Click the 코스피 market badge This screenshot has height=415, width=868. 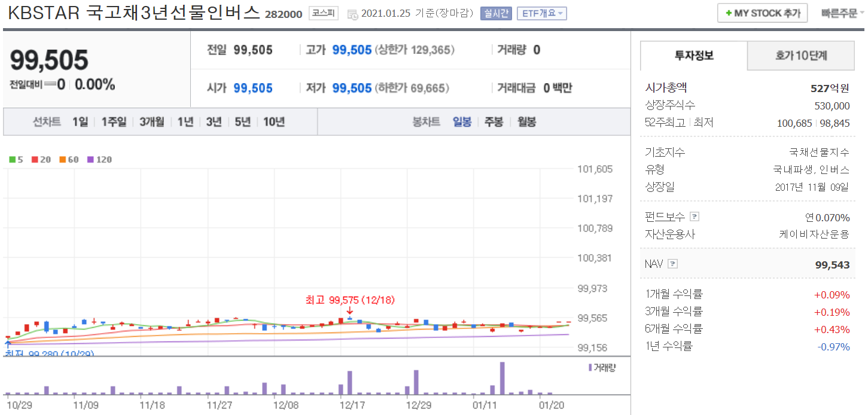point(324,13)
